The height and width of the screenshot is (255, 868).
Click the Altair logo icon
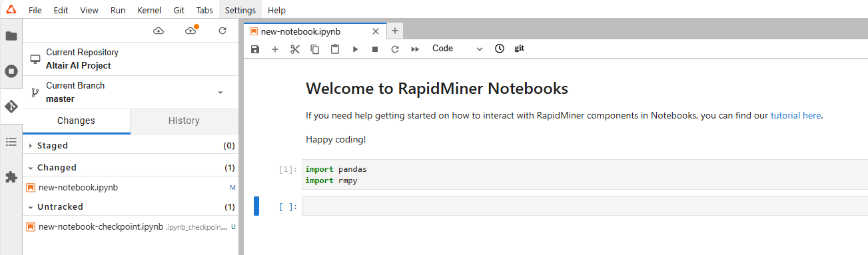click(x=11, y=10)
